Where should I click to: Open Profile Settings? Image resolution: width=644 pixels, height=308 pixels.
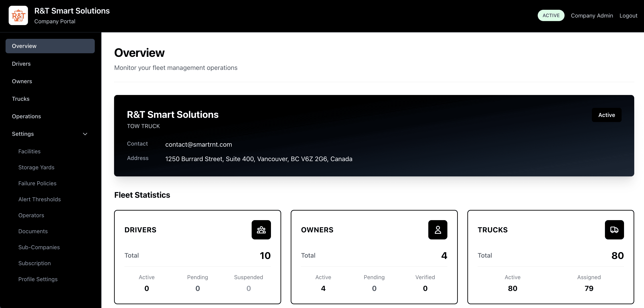[x=38, y=279]
